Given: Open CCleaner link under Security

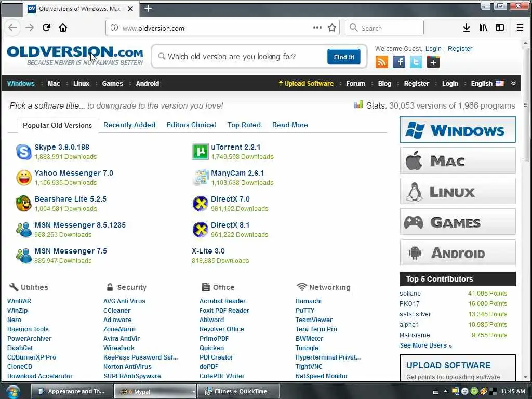Looking at the screenshot, I should [x=117, y=311].
